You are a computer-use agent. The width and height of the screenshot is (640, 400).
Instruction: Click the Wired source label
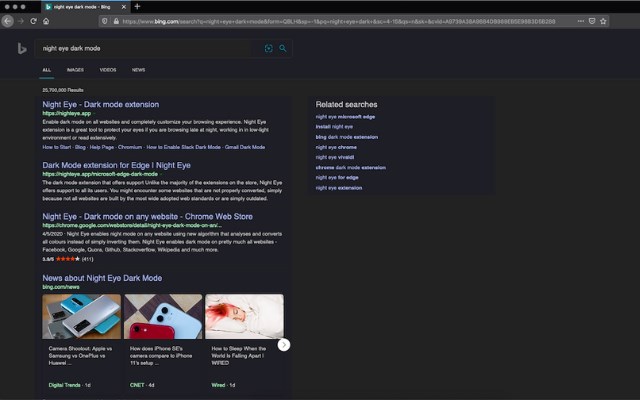(x=218, y=385)
